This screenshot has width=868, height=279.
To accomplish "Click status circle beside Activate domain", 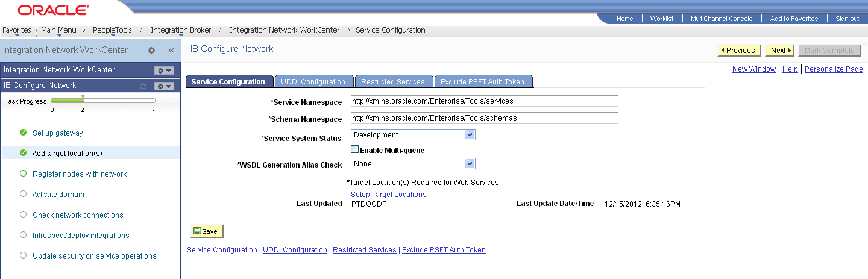I will click(x=24, y=194).
